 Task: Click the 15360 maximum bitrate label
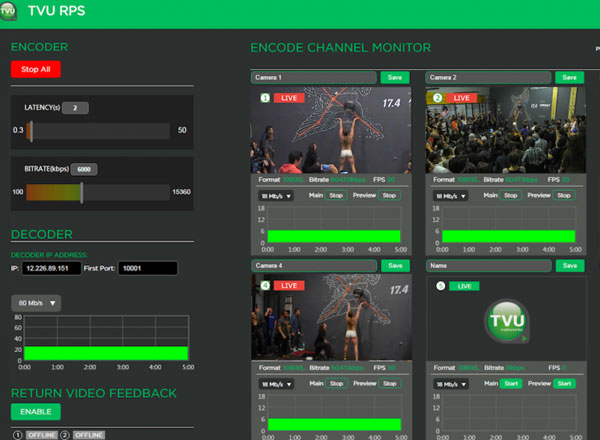pyautogui.click(x=181, y=192)
